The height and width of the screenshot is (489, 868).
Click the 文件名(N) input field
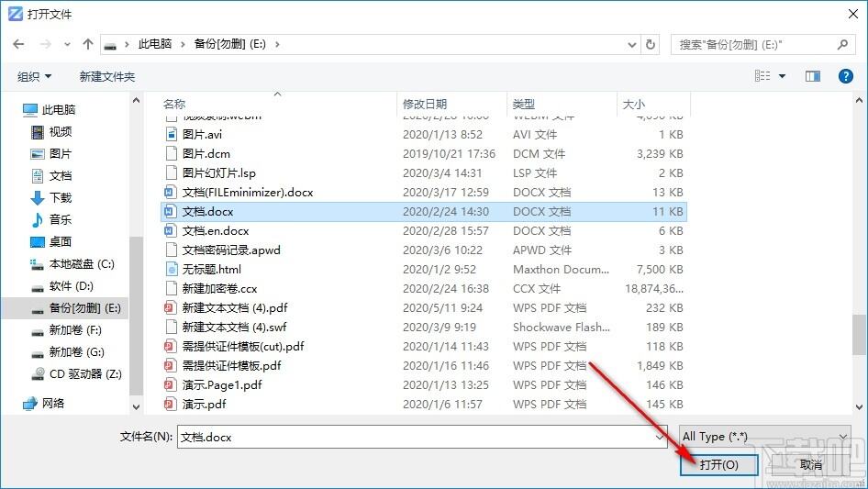[422, 437]
